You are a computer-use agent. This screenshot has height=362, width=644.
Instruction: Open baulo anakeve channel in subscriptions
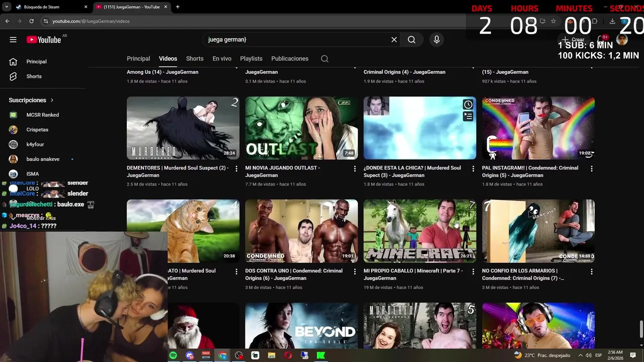[x=43, y=159]
